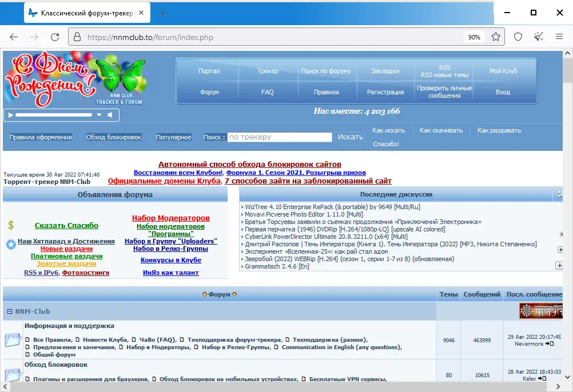The image size is (573, 392).
Task: Open the Как скачивать help link
Action: [441, 130]
